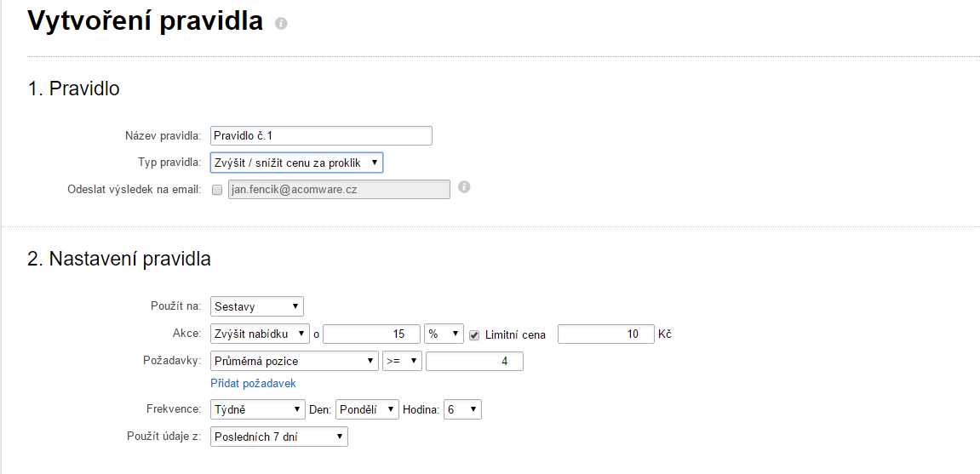Select the Den Pondělí dropdown

[368, 409]
